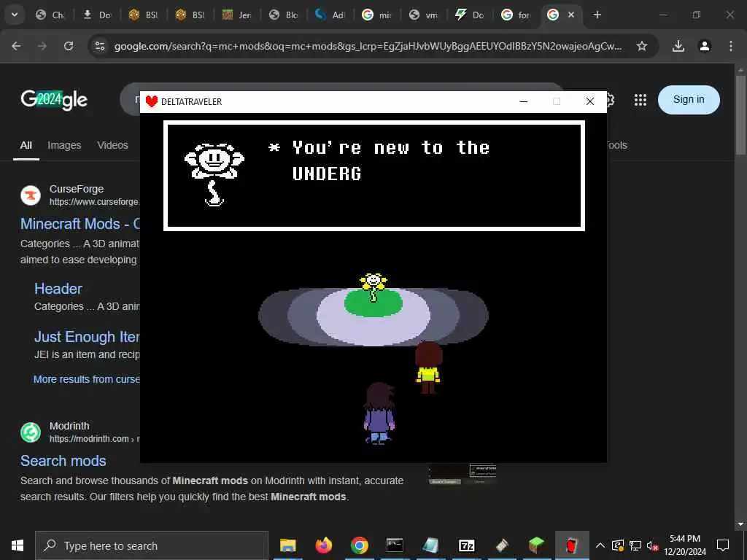Open 7-Zip from taskbar
Screen dimensions: 747x560
pos(466,545)
